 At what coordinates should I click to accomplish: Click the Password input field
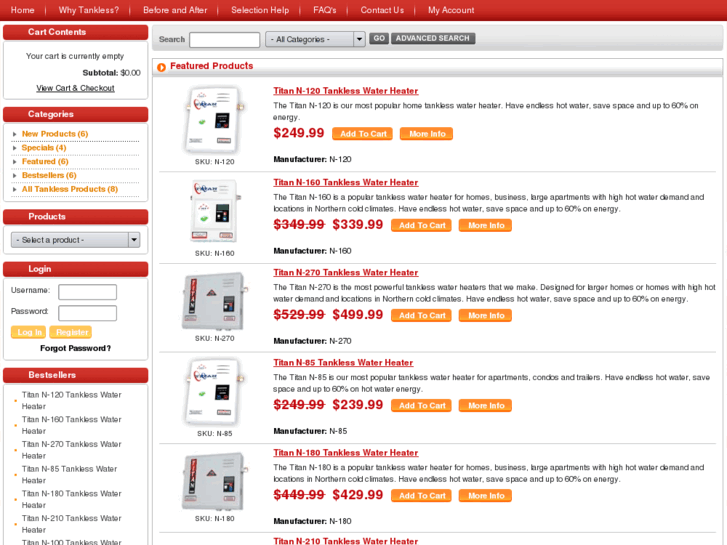pos(87,313)
